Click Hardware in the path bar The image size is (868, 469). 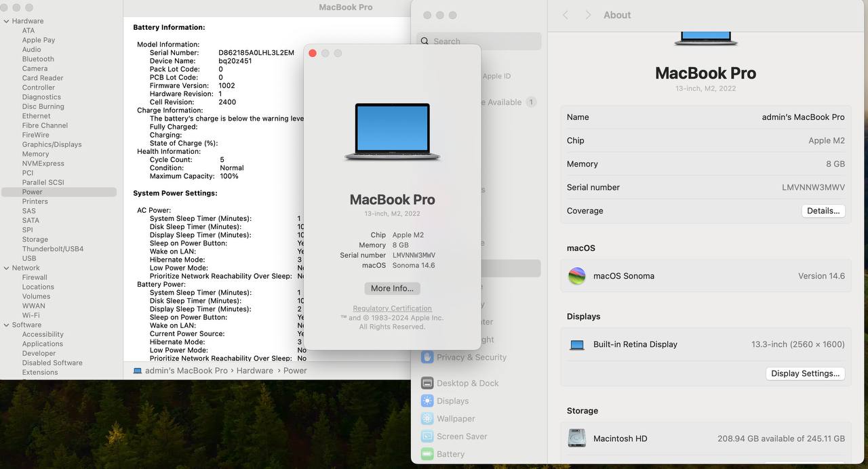pos(255,371)
